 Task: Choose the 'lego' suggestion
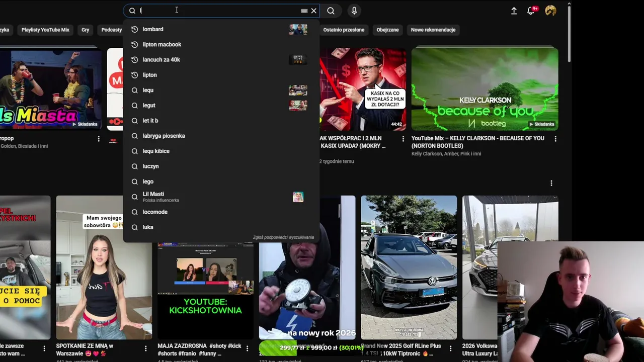click(x=221, y=182)
